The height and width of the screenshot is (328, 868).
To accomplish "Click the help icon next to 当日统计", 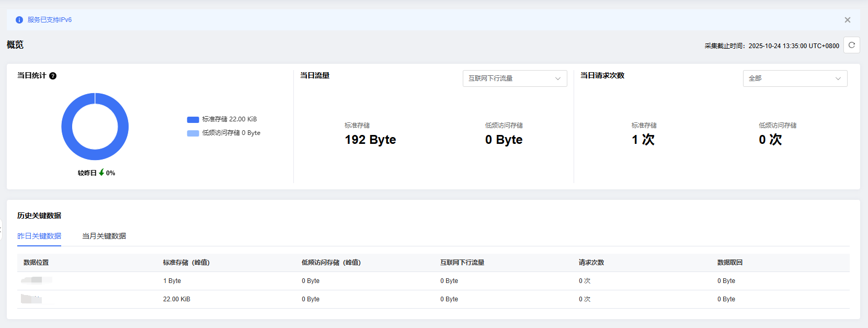I will (53, 76).
